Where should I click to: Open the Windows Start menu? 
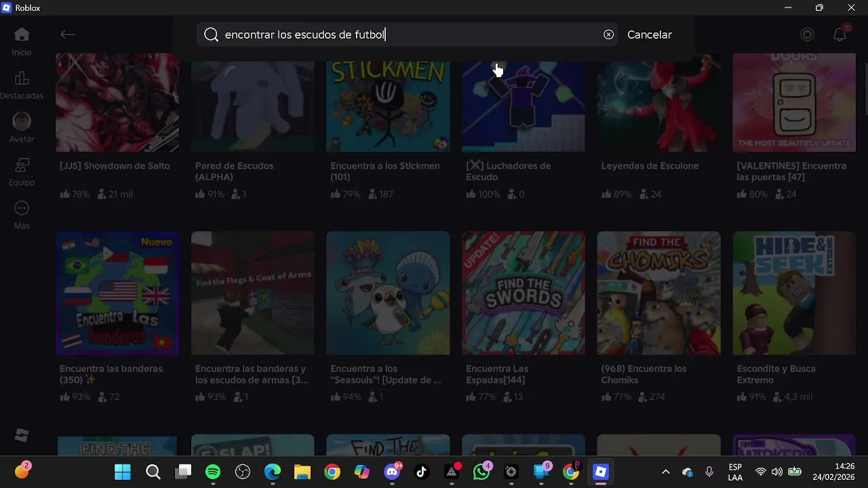pos(123,472)
